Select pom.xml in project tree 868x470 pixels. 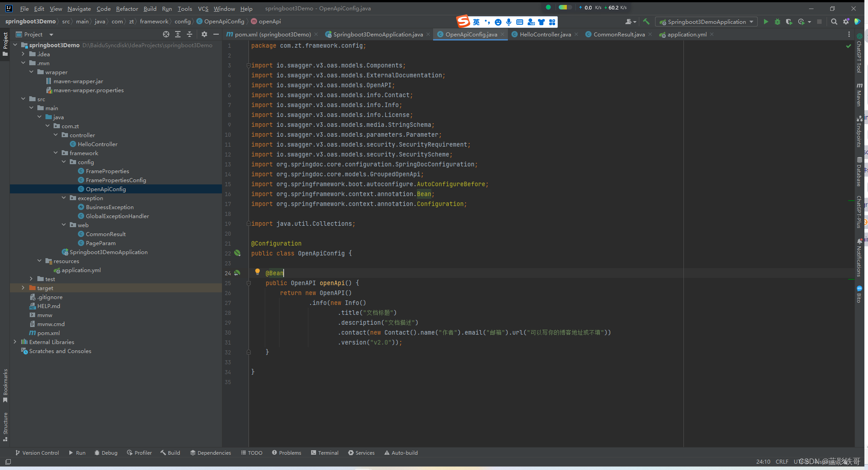pyautogui.click(x=48, y=333)
